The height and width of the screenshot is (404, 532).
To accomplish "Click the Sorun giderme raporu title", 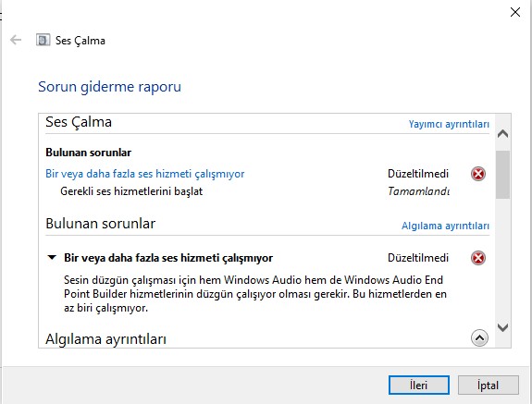I will tap(109, 87).
